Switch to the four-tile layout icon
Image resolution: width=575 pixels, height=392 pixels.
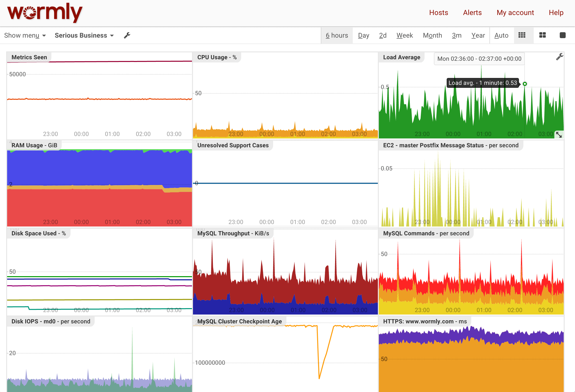(x=542, y=35)
